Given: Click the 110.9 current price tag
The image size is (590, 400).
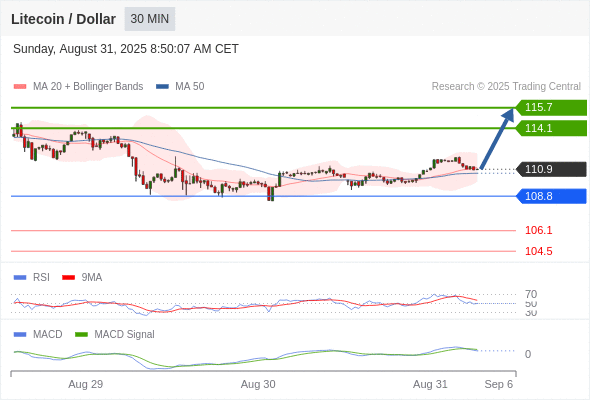Looking at the screenshot, I should coord(551,169).
